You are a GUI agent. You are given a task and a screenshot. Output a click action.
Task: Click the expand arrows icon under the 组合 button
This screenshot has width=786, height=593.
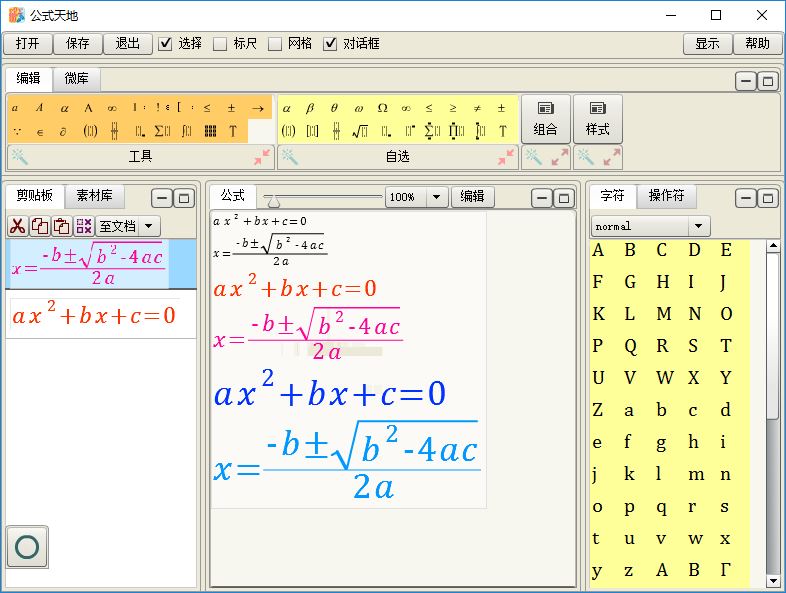559,157
